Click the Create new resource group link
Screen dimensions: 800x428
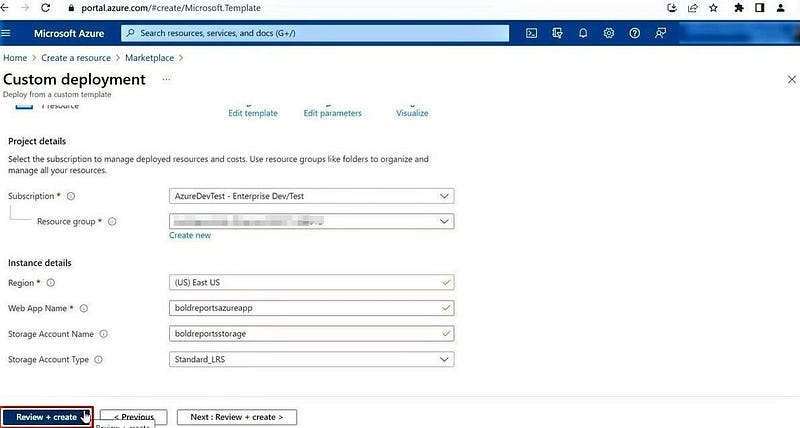pos(190,235)
